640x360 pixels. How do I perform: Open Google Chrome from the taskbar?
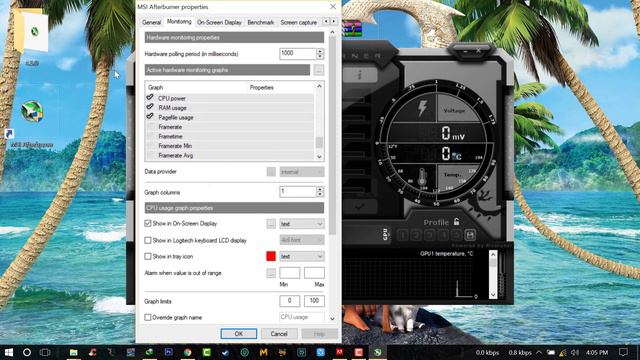[x=187, y=352]
